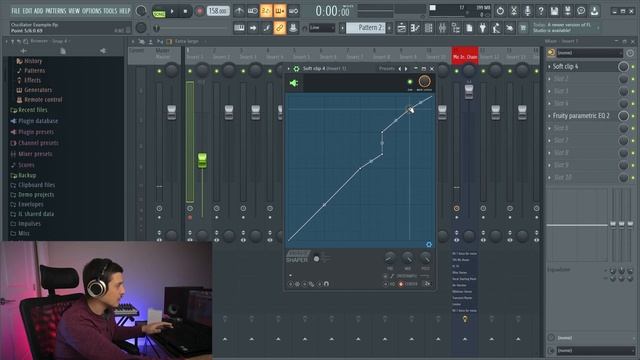
Task: Open Fruity parametric EQ 2 slot arrow menu
Action: click(x=549, y=116)
